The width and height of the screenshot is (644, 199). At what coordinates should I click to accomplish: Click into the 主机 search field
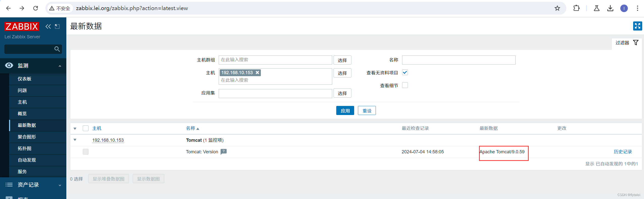tap(275, 80)
